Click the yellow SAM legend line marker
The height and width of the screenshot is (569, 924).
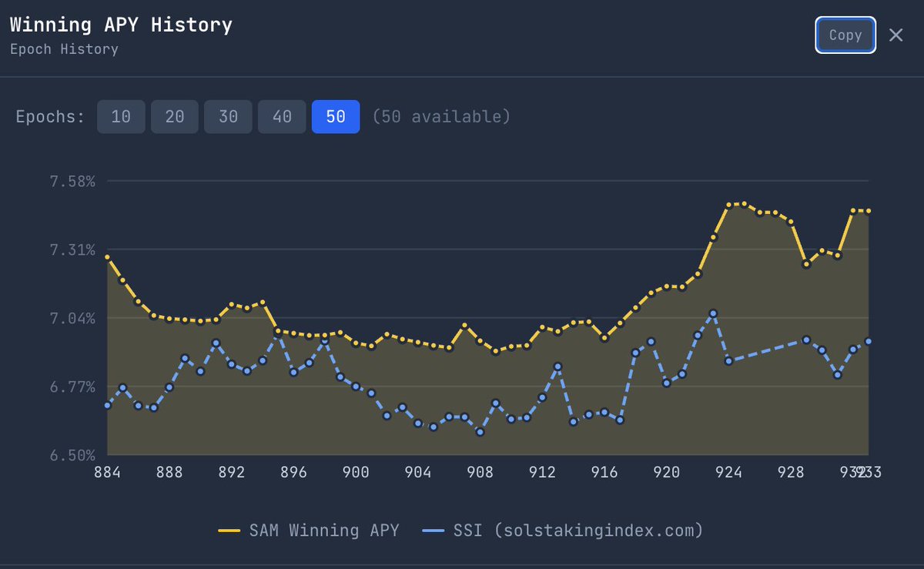point(229,531)
